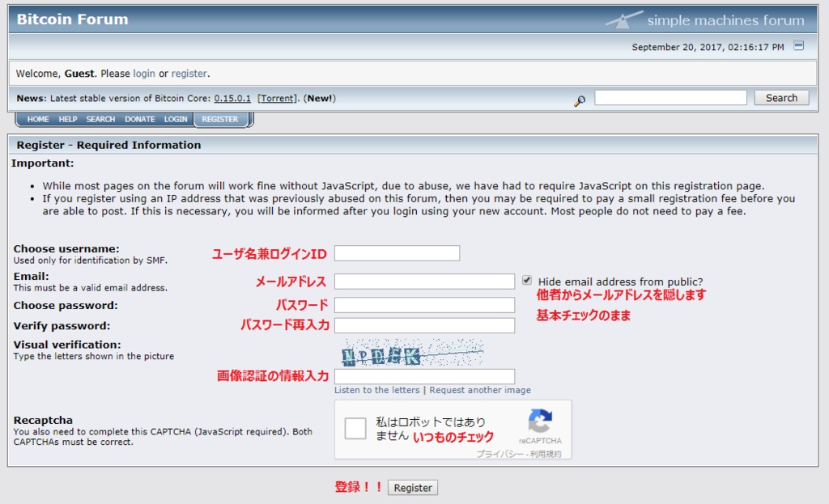The width and height of the screenshot is (829, 504).
Task: Open the LOGIN menu tab
Action: 176,120
